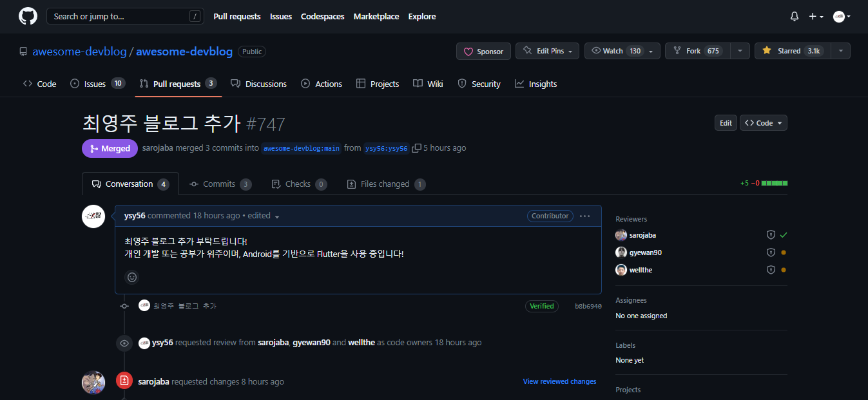The width and height of the screenshot is (868, 400).
Task: Open sarojaba link in requested changes event
Action: pos(154,381)
